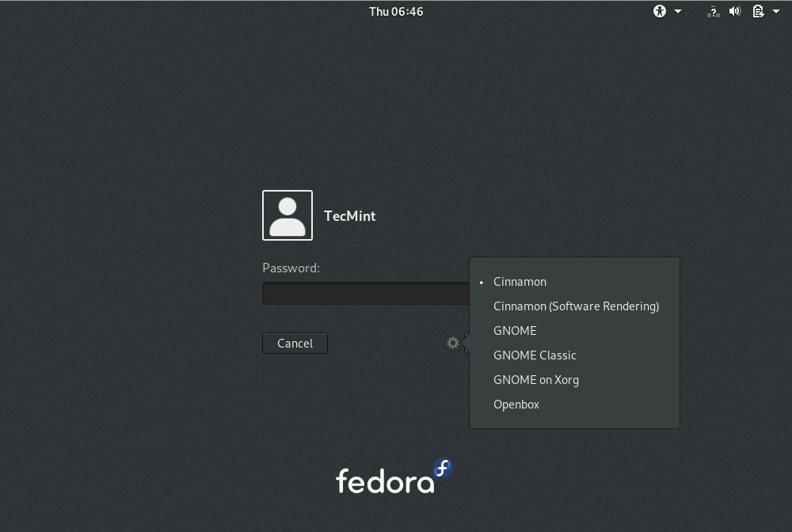
Task: Expand the system menu dropdown arrow
Action: coord(776,11)
